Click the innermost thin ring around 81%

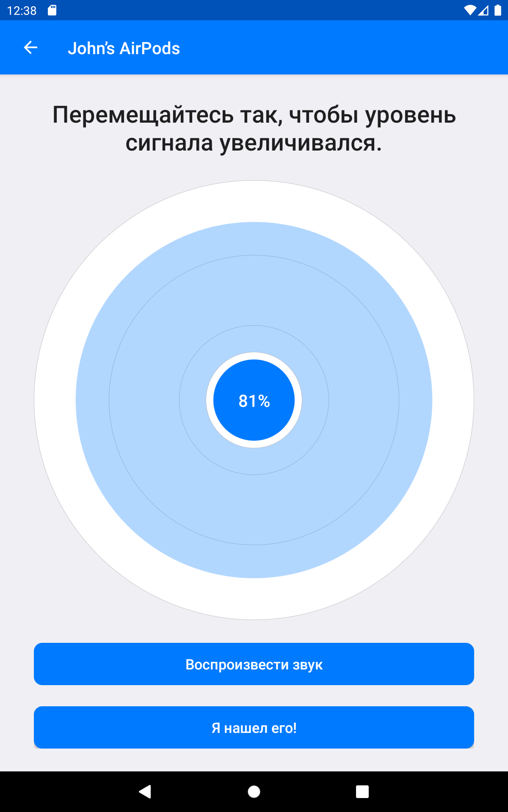point(254,326)
